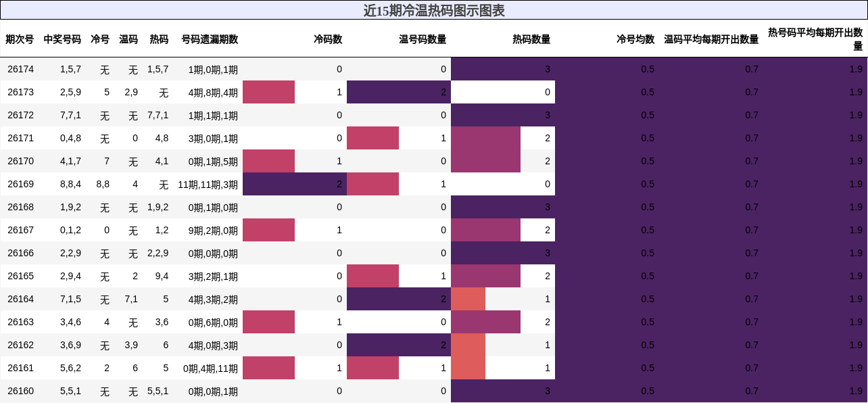Click period number 26167

pos(20,230)
